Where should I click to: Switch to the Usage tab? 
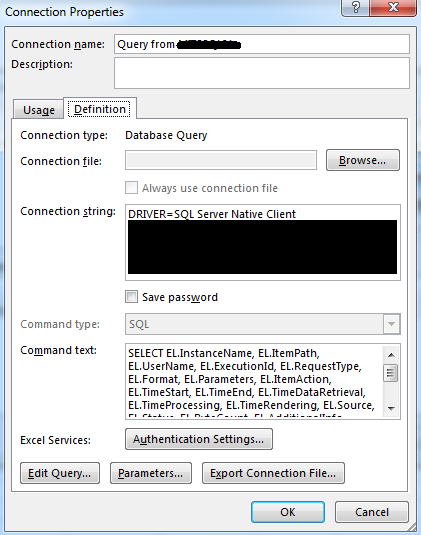click(39, 110)
